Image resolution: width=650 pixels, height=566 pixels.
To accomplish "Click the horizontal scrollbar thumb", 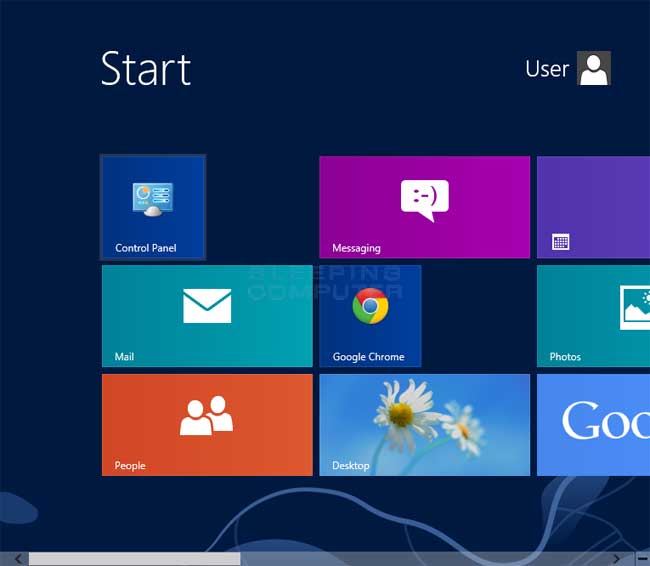I will coord(134,559).
